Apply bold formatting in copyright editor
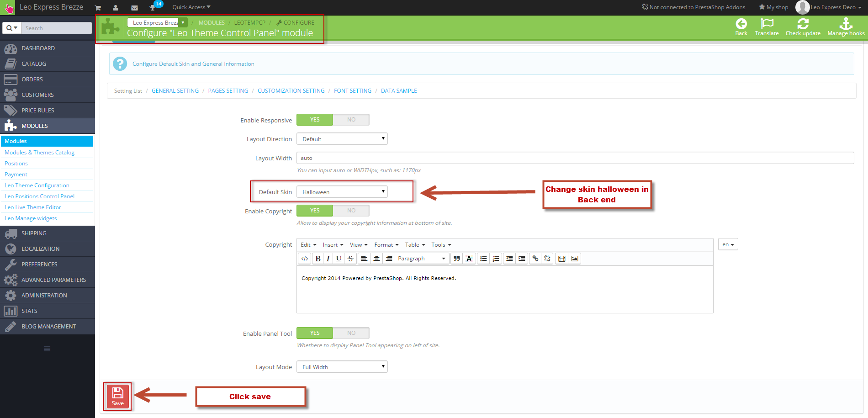Screen dimensions: 868x418 (x=318, y=259)
